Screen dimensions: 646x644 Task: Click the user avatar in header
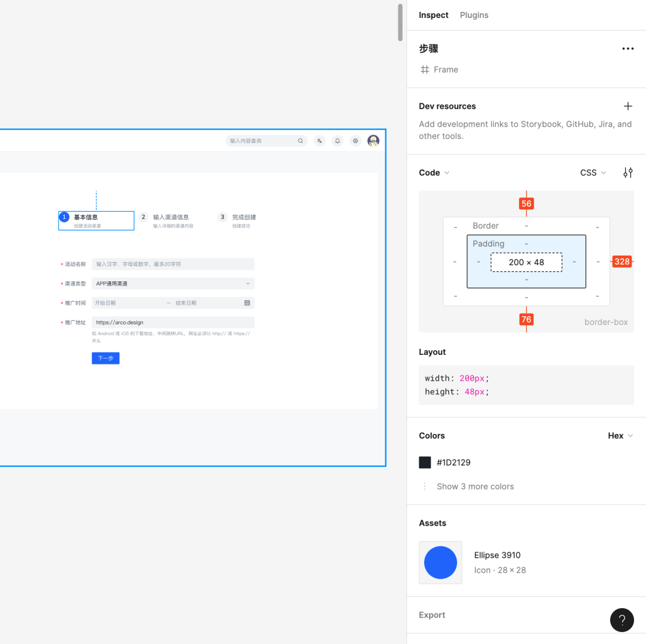(x=373, y=141)
